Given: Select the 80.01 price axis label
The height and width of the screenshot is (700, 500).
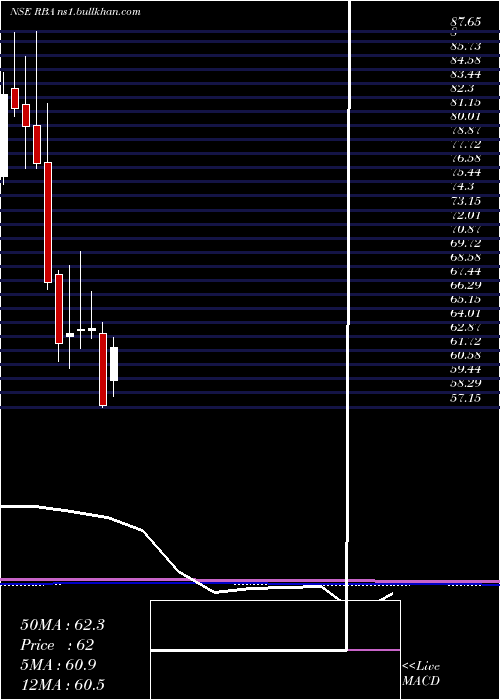Looking at the screenshot, I should (x=466, y=116).
